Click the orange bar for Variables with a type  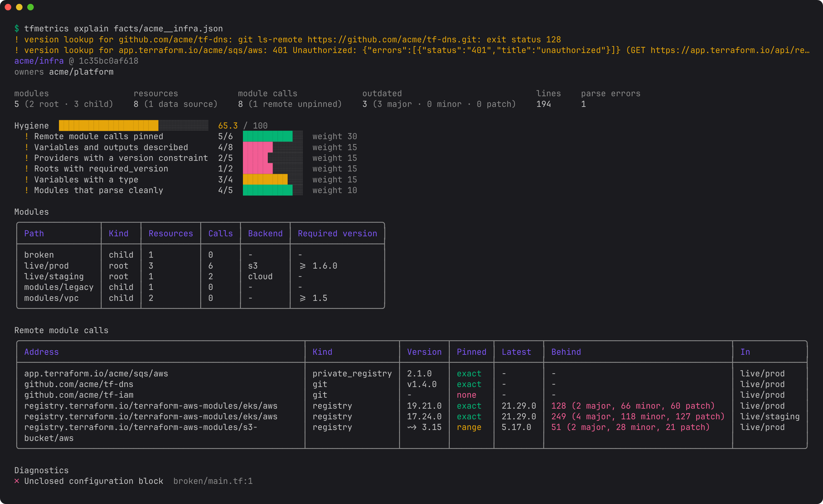[x=265, y=179]
